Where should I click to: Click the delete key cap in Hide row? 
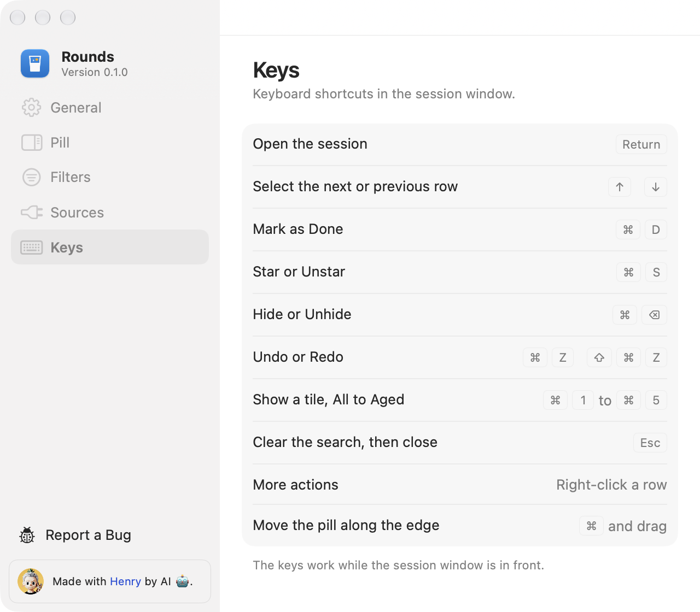[x=654, y=315]
